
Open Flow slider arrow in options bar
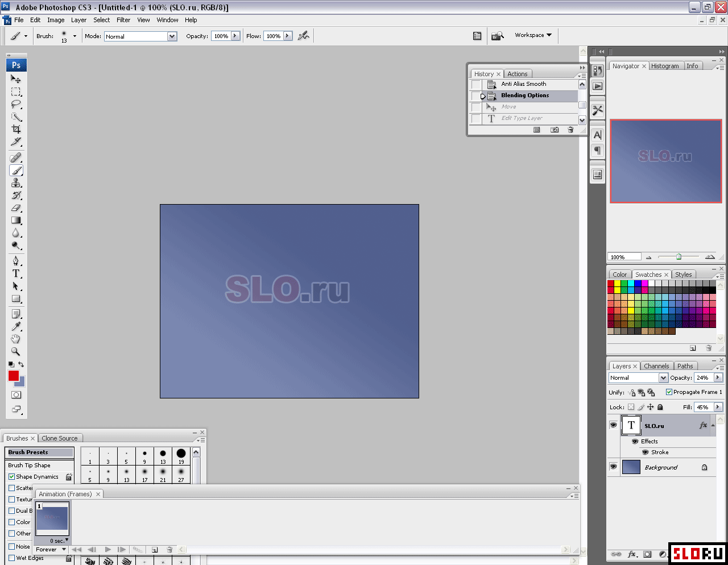(x=287, y=36)
